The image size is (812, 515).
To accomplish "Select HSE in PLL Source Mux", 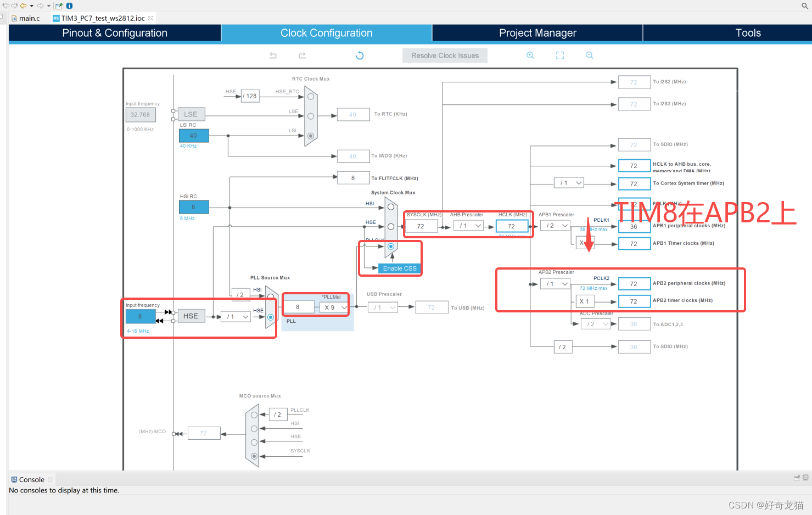I will click(x=271, y=317).
